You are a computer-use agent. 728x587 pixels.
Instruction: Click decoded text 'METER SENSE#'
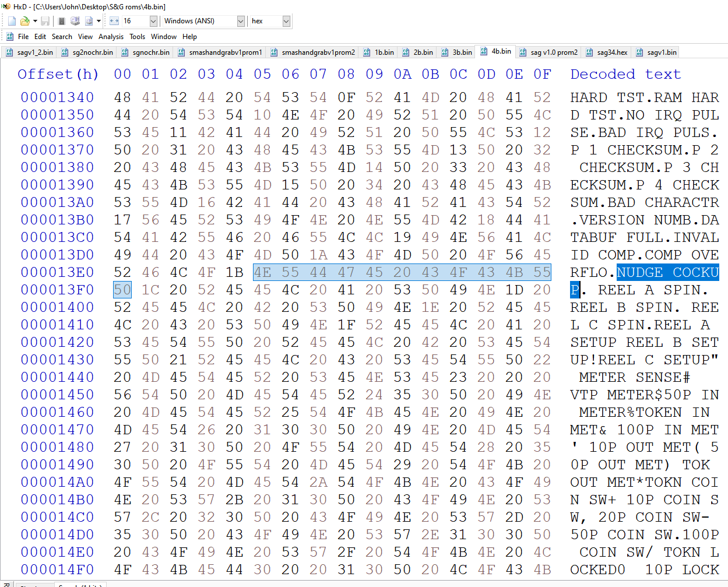[x=635, y=377]
